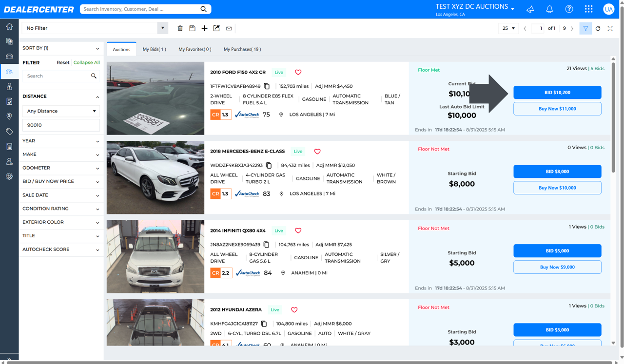The image size is (624, 364).
Task: Open the car Inventory sidebar icon
Action: tap(9, 57)
